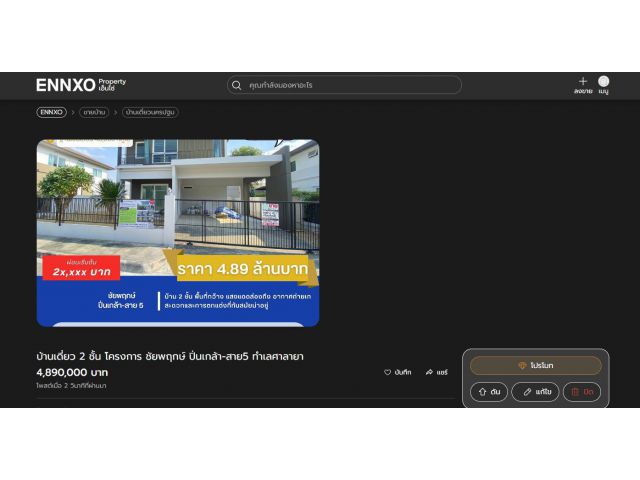The height and width of the screenshot is (480, 640).
Task: Open the บ้านเดี่ยวนครปฐม breadcrumb
Action: pos(150,112)
